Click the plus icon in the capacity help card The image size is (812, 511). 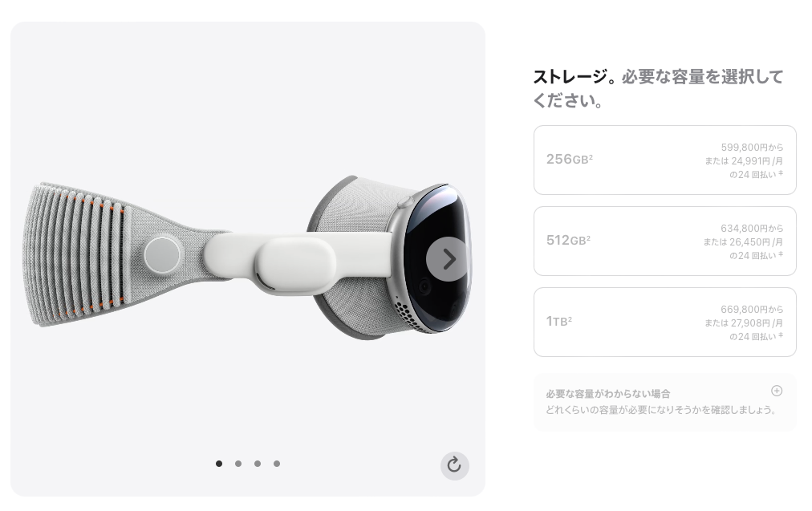[x=776, y=391]
